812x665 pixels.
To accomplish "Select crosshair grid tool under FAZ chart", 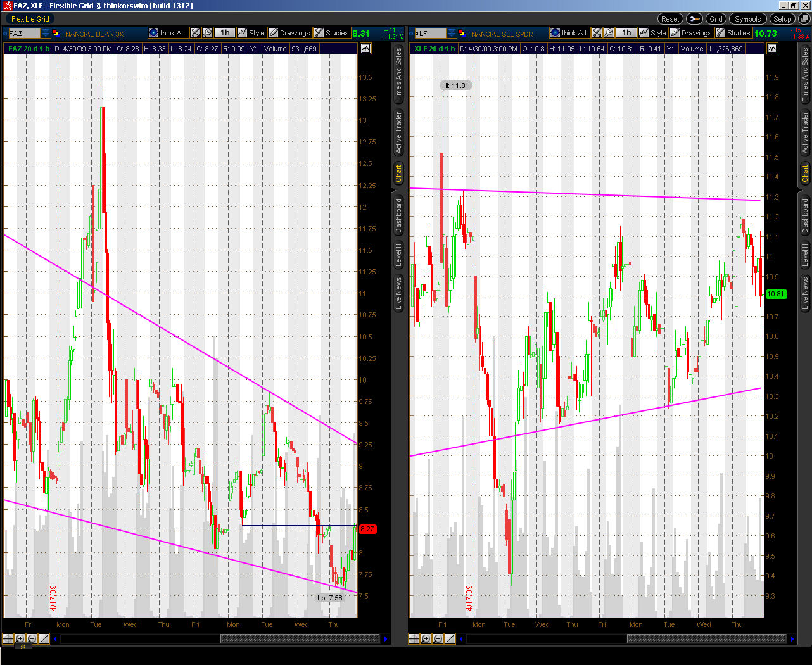I will (8, 638).
